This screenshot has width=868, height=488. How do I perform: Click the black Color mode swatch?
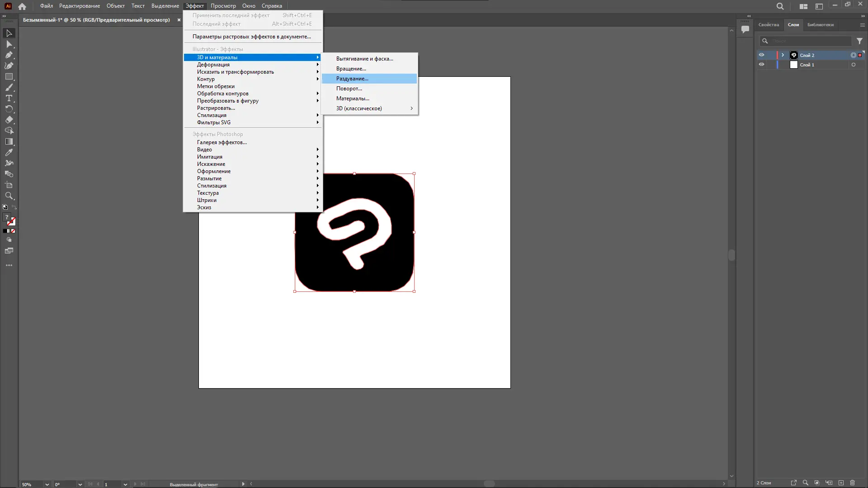coord(5,231)
